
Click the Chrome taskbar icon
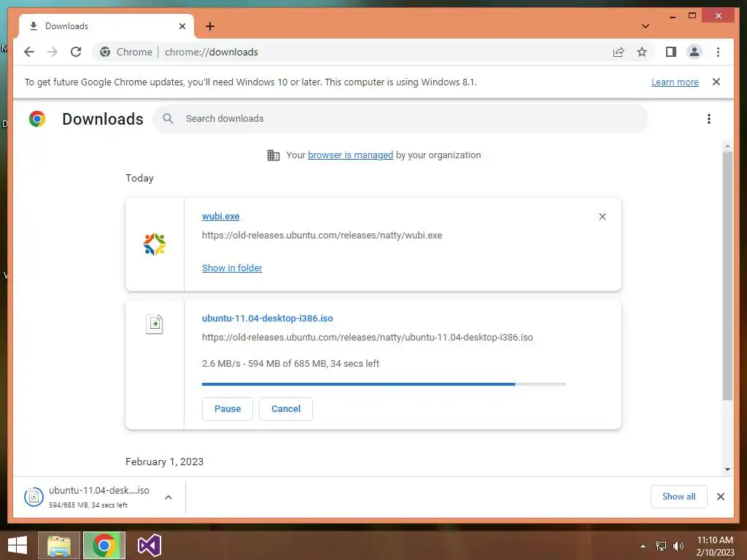tap(104, 545)
